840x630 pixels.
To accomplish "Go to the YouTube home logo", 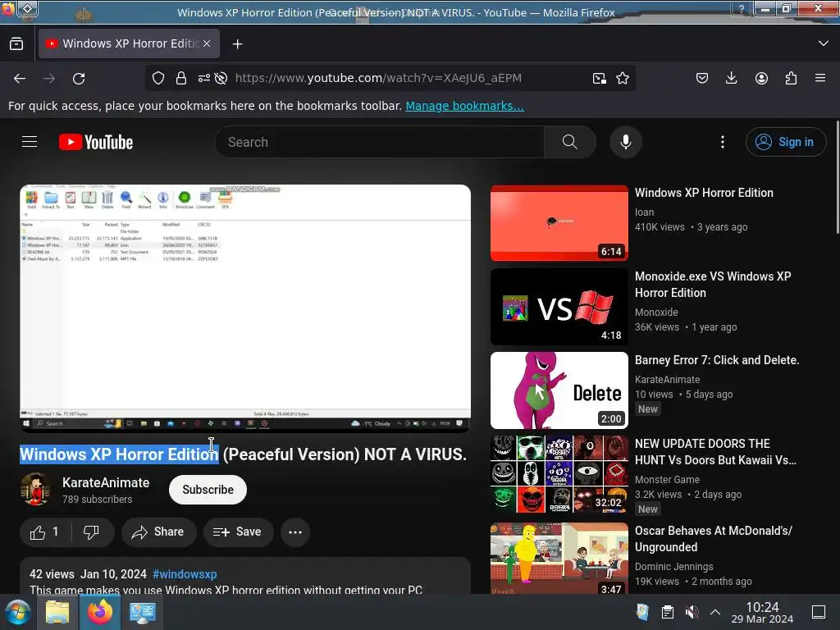I will pyautogui.click(x=96, y=142).
